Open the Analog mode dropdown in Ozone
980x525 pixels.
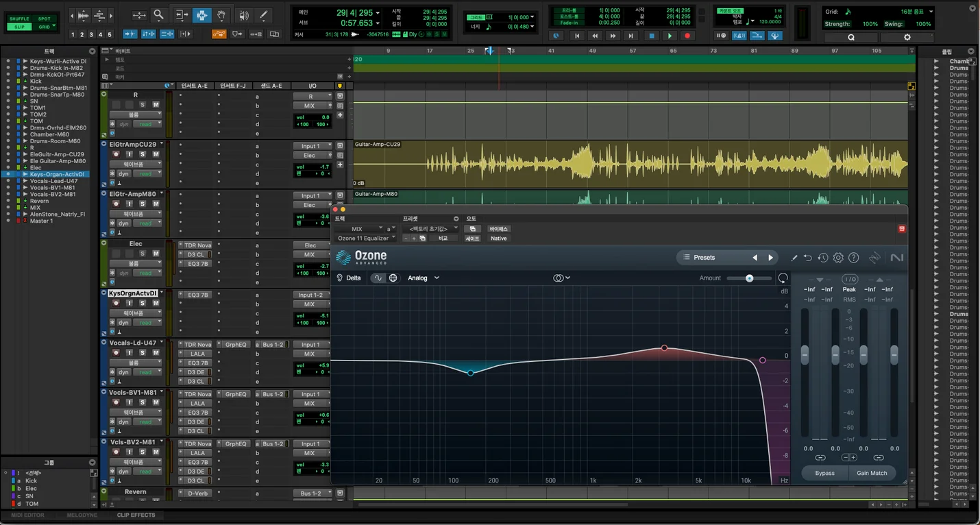[424, 278]
